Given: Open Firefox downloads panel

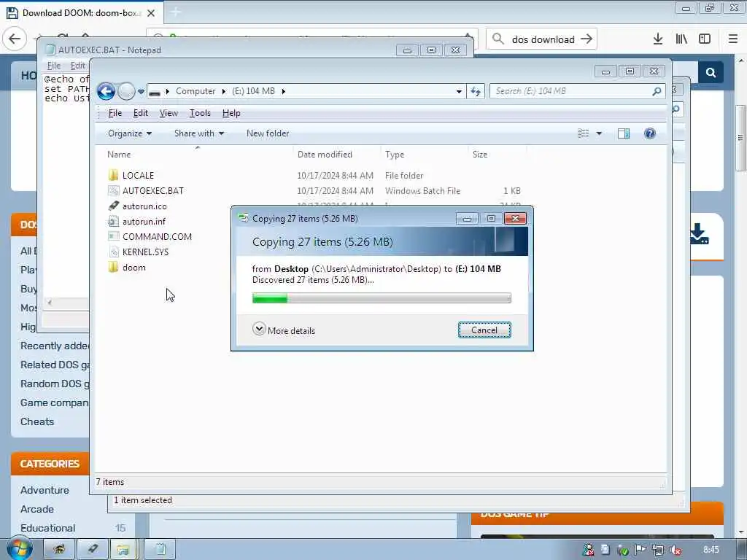Looking at the screenshot, I should pos(658,39).
